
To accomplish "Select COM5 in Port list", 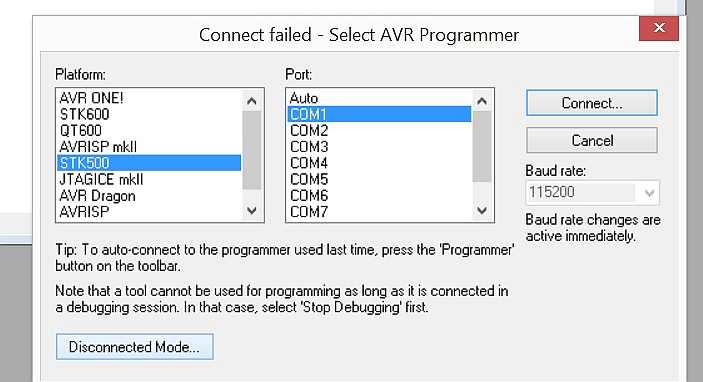I will click(379, 179).
